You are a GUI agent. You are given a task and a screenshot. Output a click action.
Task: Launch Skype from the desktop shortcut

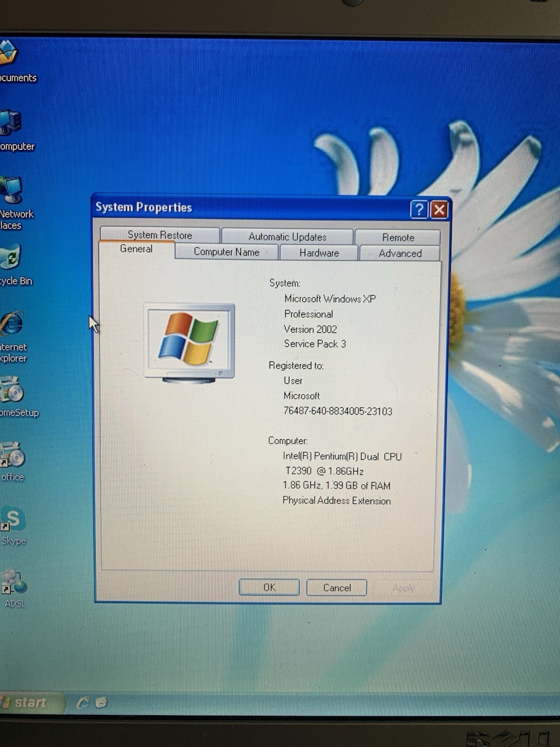(13, 519)
